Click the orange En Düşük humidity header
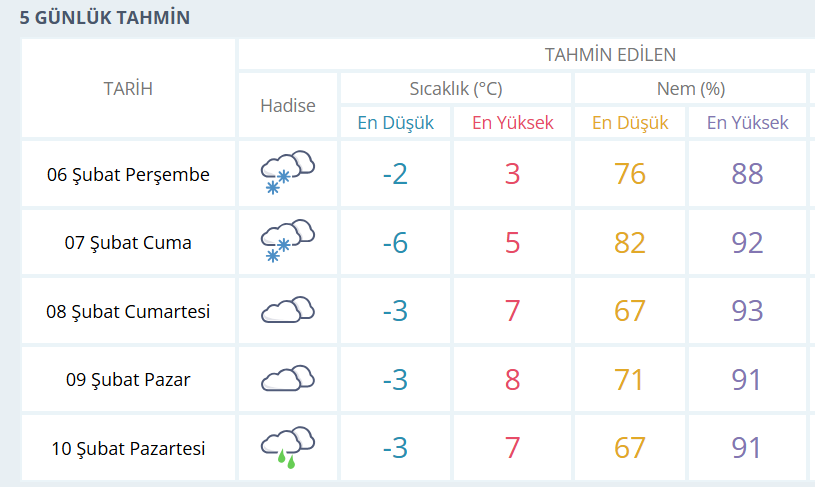815x487 pixels. click(x=630, y=123)
